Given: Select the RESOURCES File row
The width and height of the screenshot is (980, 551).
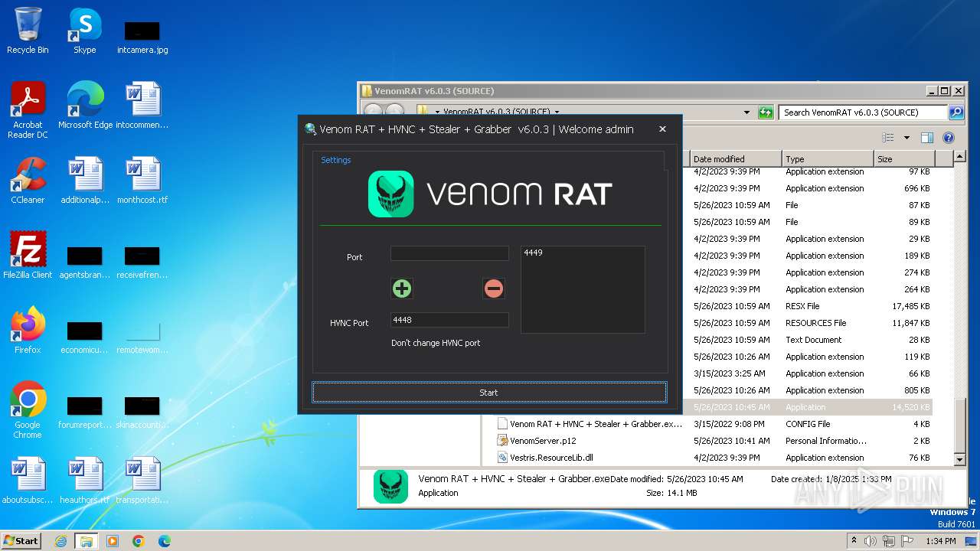Looking at the screenshot, I should pyautogui.click(x=818, y=323).
